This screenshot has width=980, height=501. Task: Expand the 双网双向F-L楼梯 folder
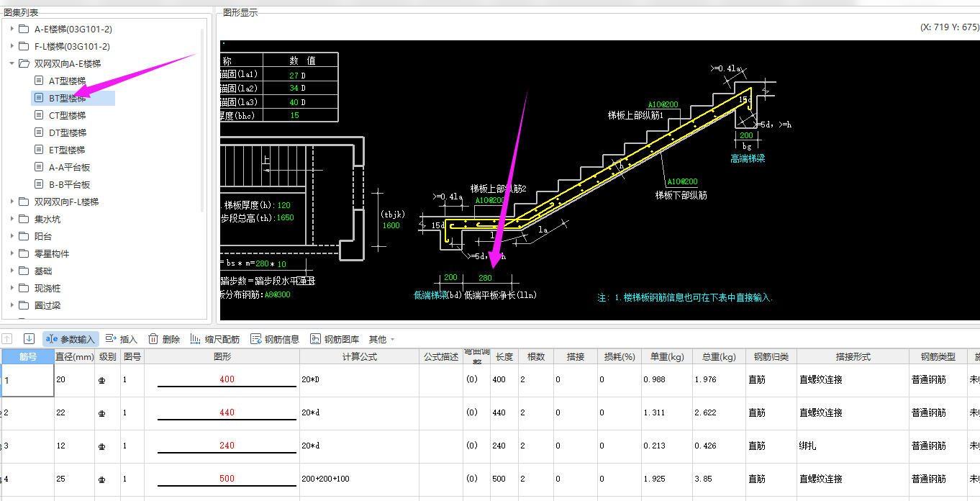click(x=12, y=202)
